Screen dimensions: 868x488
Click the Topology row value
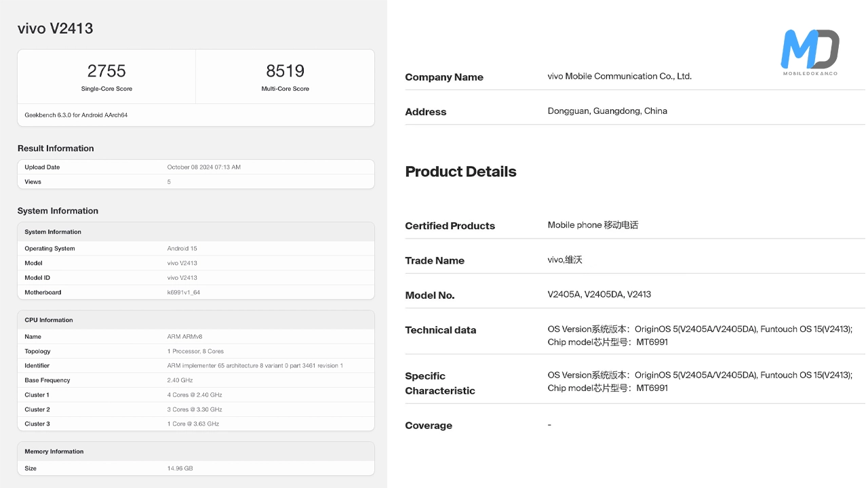(195, 352)
